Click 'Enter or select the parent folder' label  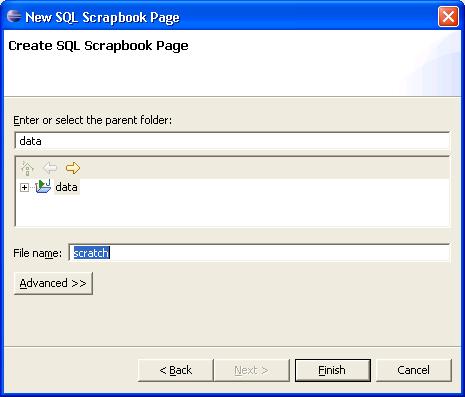pyautogui.click(x=93, y=120)
